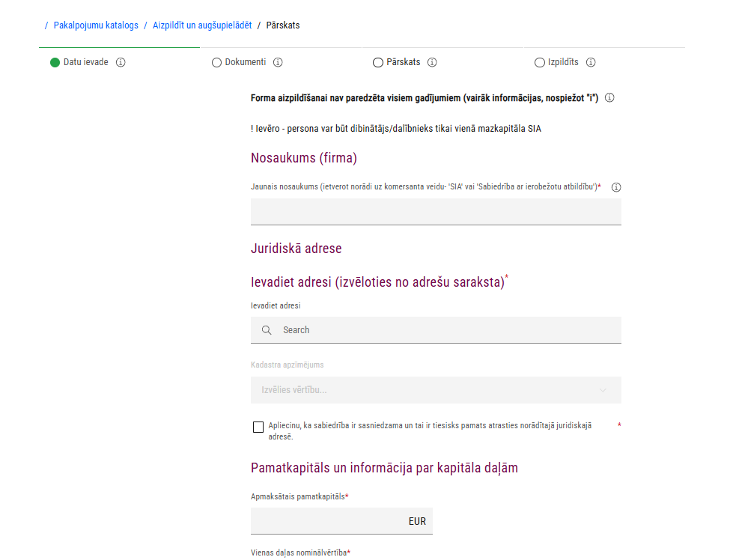Viewport: 730px width, 560px height.
Task: Open the Izvēlies vērtību combo box
Action: click(427, 390)
